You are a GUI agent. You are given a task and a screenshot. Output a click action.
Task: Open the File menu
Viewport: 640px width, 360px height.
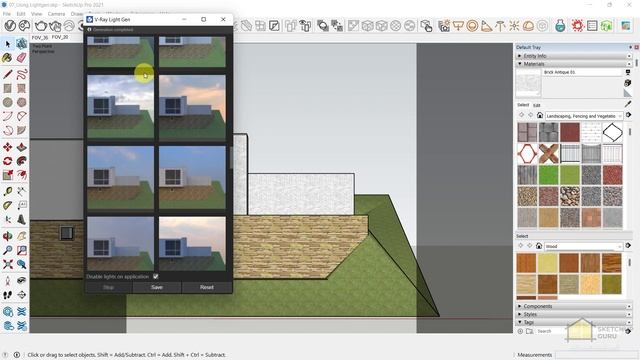(x=7, y=14)
